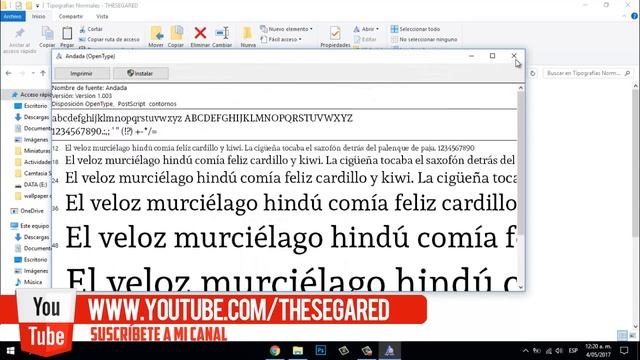Click Imprimir button in font viewer
The height and width of the screenshot is (360, 640).
(x=82, y=73)
